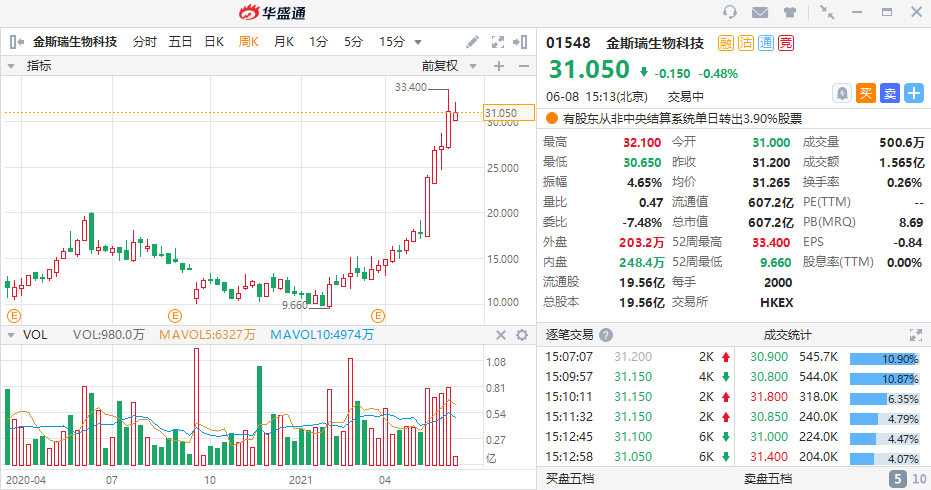
Task: Click the 9.660 low label on chart
Action: (294, 305)
